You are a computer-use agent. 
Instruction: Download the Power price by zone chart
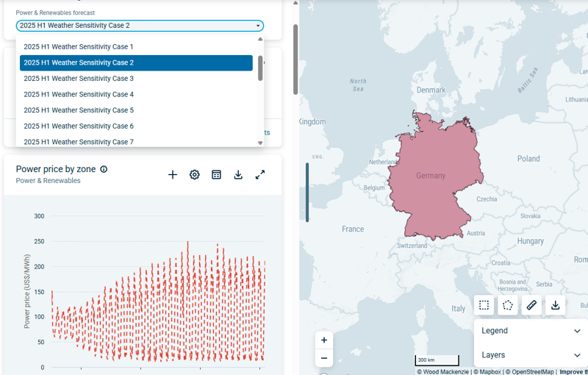(238, 175)
